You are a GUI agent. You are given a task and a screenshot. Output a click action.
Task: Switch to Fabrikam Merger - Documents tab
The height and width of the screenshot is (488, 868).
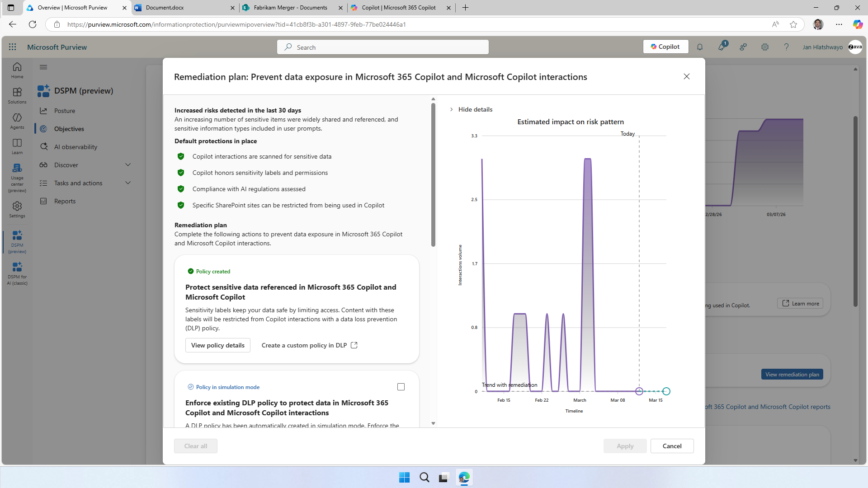point(293,8)
